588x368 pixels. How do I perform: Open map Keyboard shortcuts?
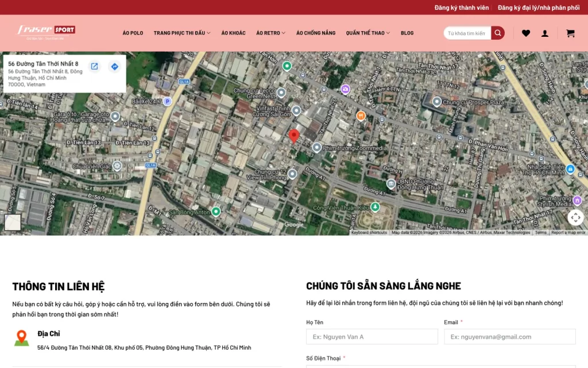369,232
